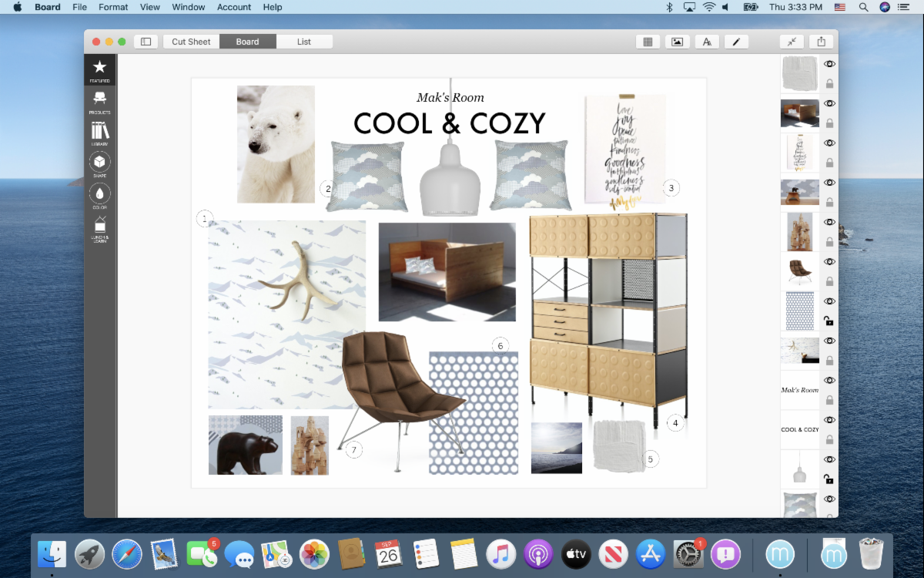Open the App Store from the Dock

(x=651, y=554)
